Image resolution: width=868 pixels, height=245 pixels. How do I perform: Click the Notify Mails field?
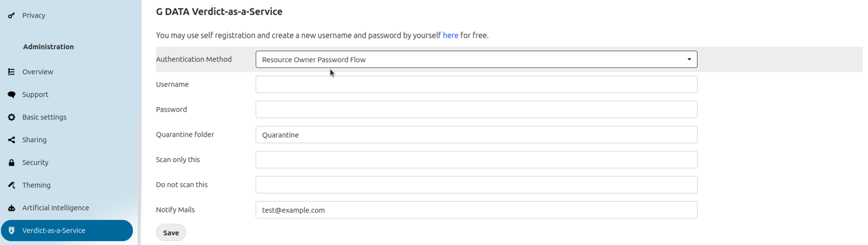point(476,210)
